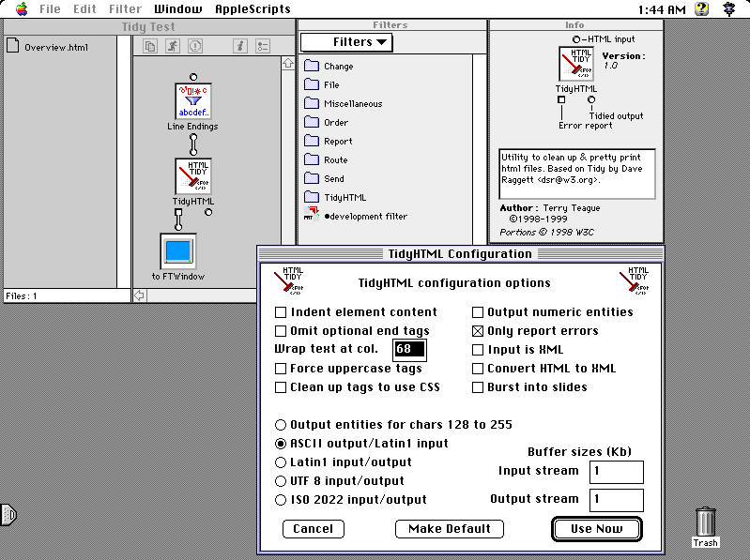Select ASCII output/Latin1 input radio

point(281,444)
